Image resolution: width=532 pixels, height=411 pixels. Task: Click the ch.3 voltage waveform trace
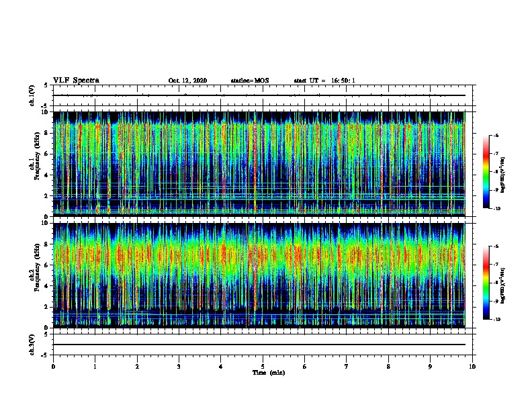click(x=259, y=345)
